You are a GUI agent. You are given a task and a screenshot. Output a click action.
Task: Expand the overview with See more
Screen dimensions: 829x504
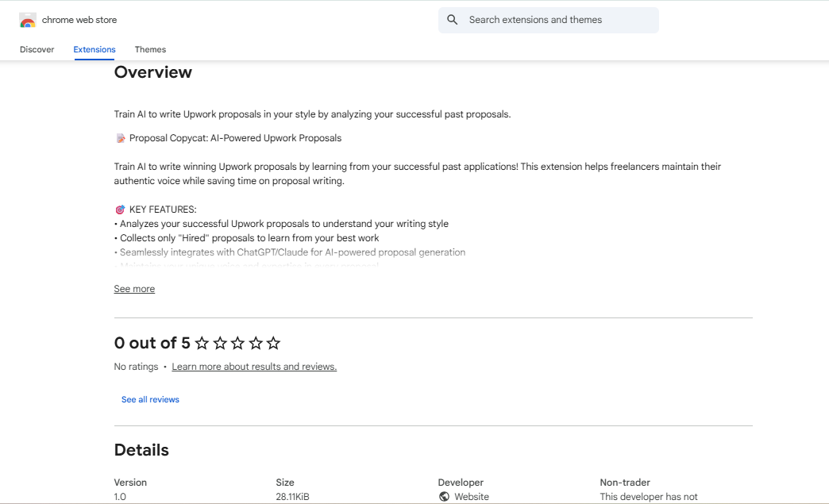(134, 289)
